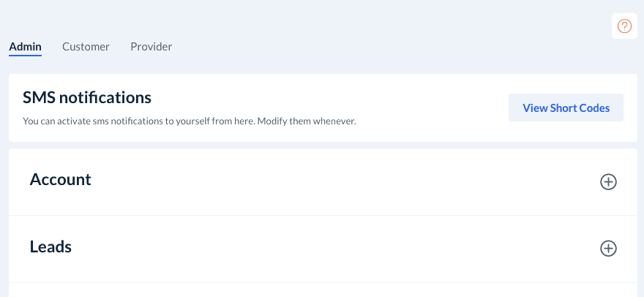
Task: Click the empty page background above the tabs
Action: pyautogui.click(x=293, y=18)
